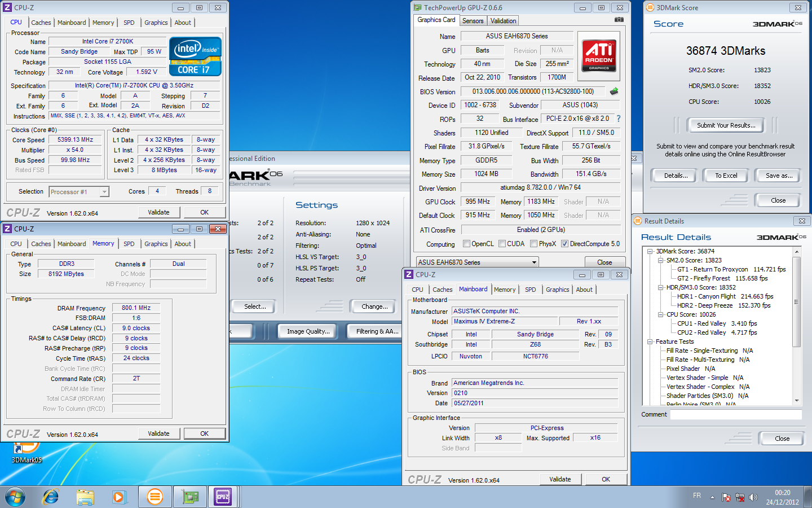Click the volume speaker tray icon

753,497
